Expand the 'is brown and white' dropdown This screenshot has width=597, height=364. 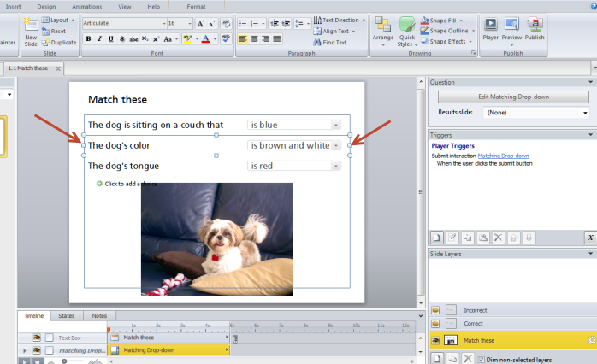336,145
